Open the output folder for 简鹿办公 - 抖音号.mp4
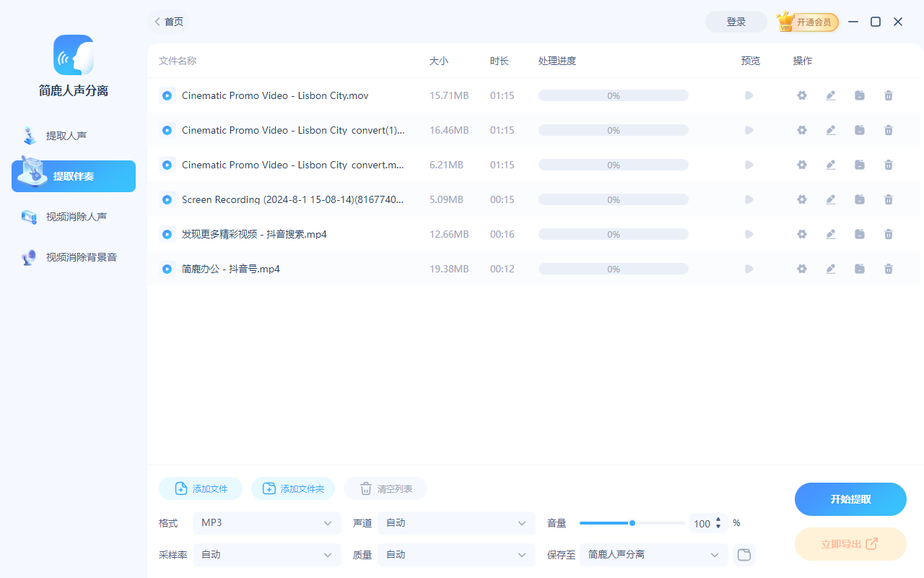Image resolution: width=924 pixels, height=578 pixels. click(x=859, y=268)
